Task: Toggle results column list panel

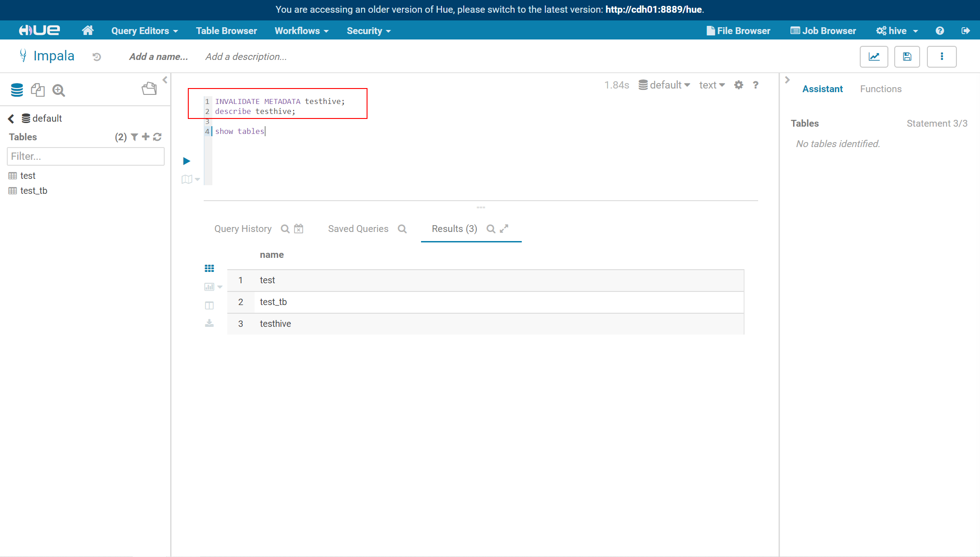Action: pos(209,306)
